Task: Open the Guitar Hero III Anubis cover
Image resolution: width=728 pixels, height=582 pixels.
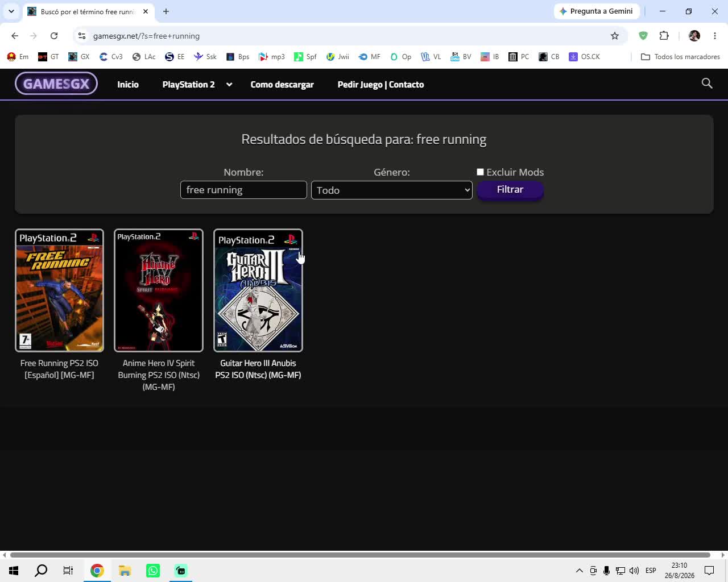Action: [x=258, y=290]
